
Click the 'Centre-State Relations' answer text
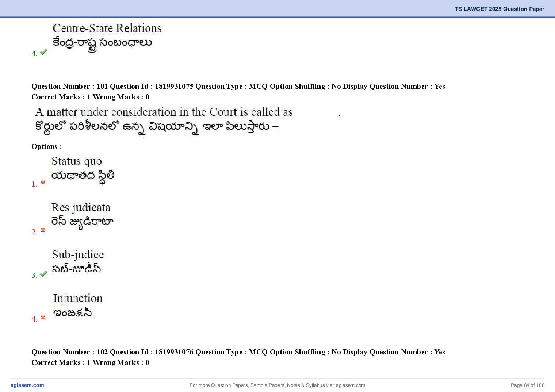(x=107, y=28)
